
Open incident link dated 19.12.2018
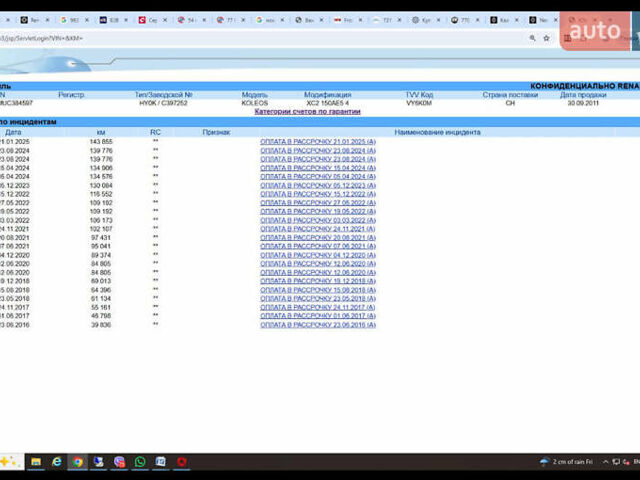pos(318,281)
